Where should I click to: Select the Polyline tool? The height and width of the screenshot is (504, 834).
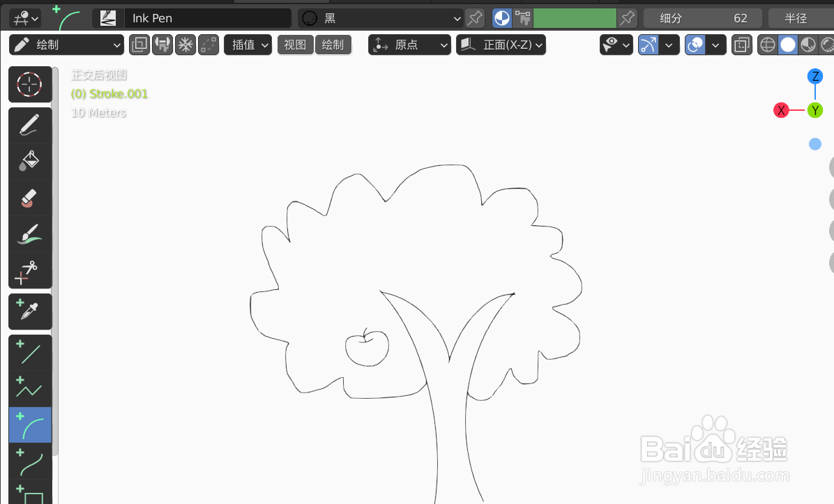click(30, 389)
